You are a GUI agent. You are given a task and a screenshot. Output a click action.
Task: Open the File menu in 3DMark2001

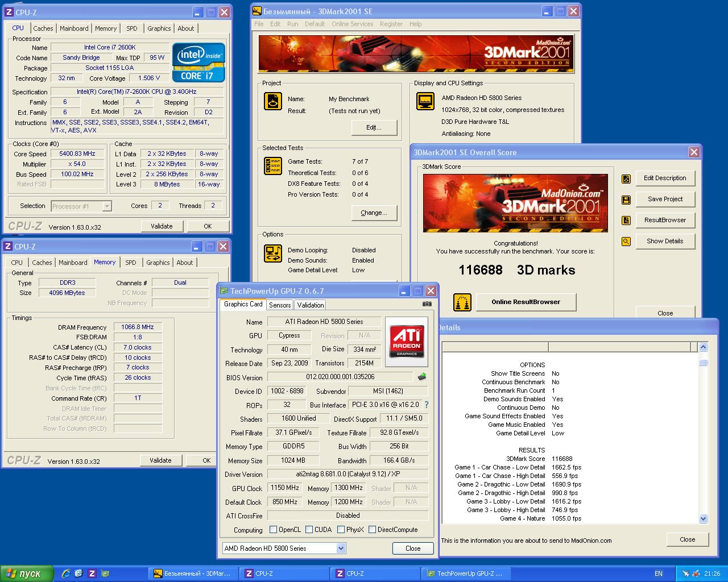(x=259, y=24)
